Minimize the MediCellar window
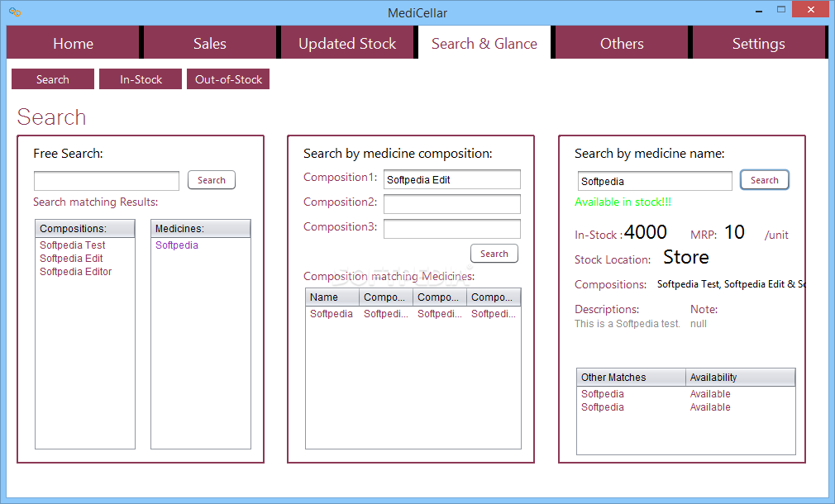The height and width of the screenshot is (504, 835). [759, 12]
